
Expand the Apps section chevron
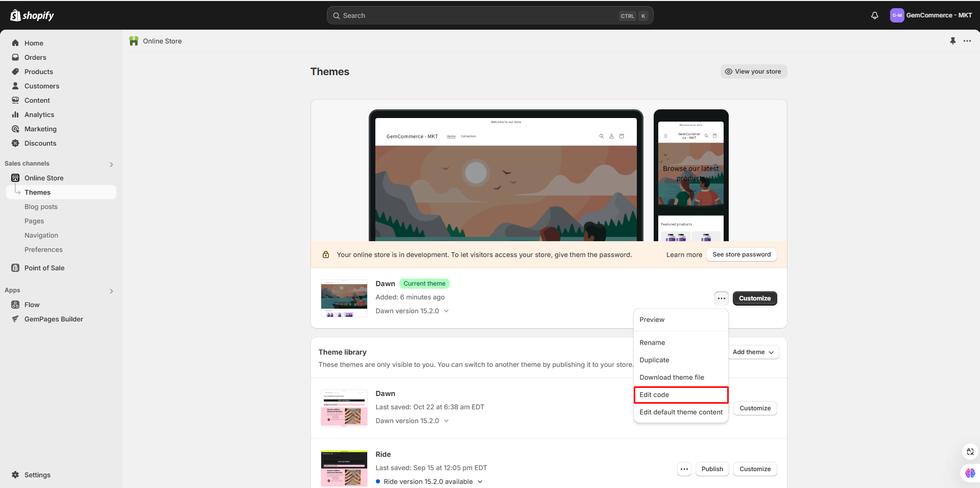(111, 291)
